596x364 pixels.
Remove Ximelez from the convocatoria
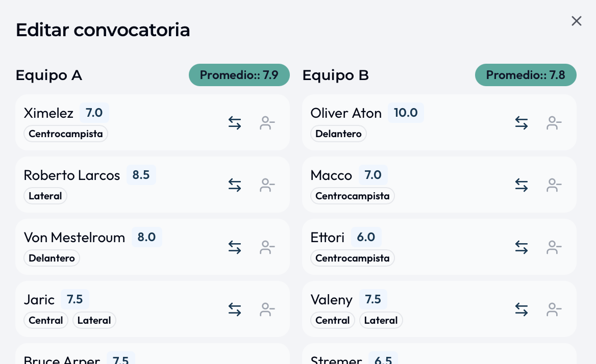(x=267, y=123)
